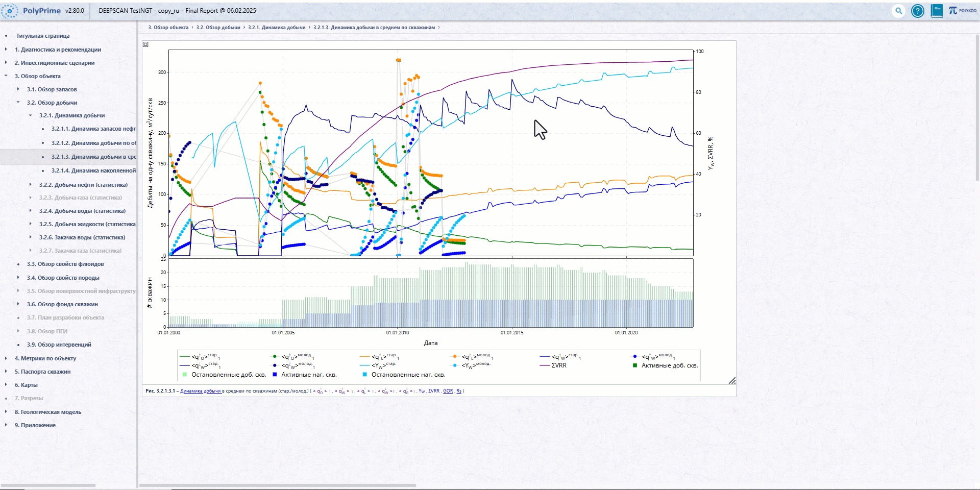Toggle ΣVRR series in the legend
Viewport: 980px width, 490px height.
[x=553, y=365]
